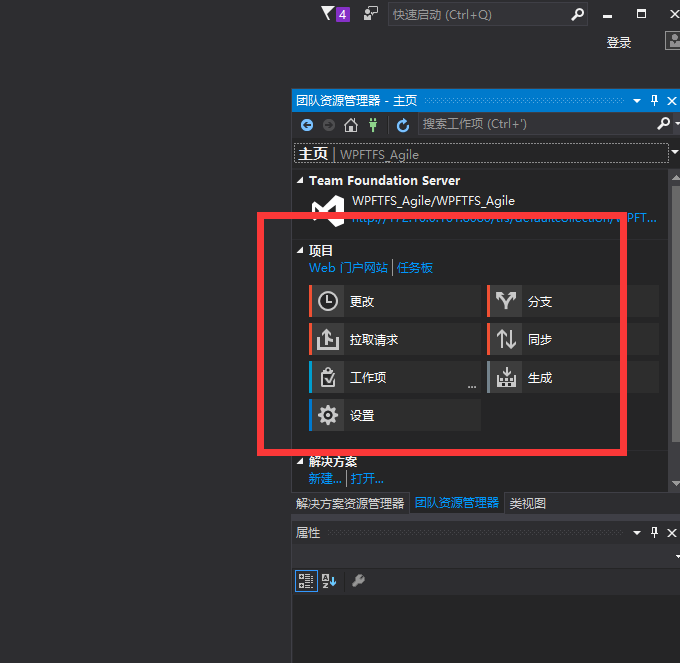Collapse the Team Foundation Server section
The width and height of the screenshot is (680, 663).
tap(300, 180)
